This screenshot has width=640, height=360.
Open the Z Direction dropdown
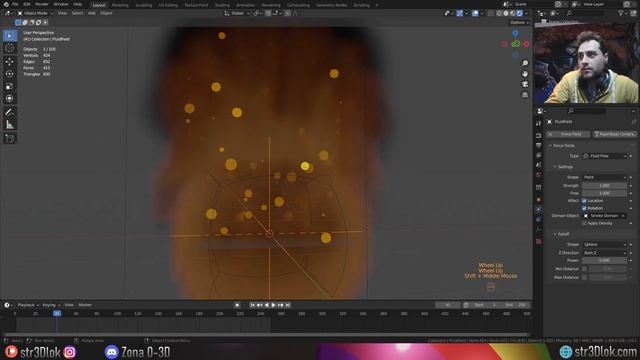coord(604,253)
